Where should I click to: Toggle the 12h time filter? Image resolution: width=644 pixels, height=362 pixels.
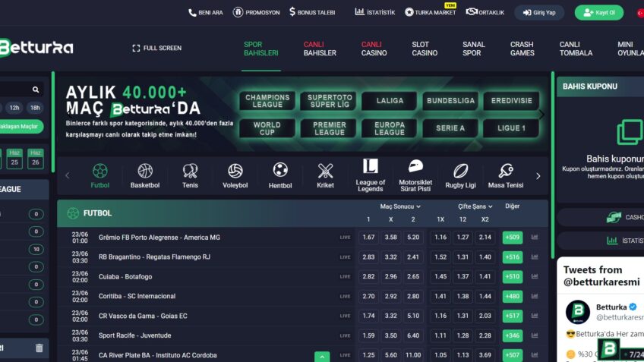(x=14, y=108)
